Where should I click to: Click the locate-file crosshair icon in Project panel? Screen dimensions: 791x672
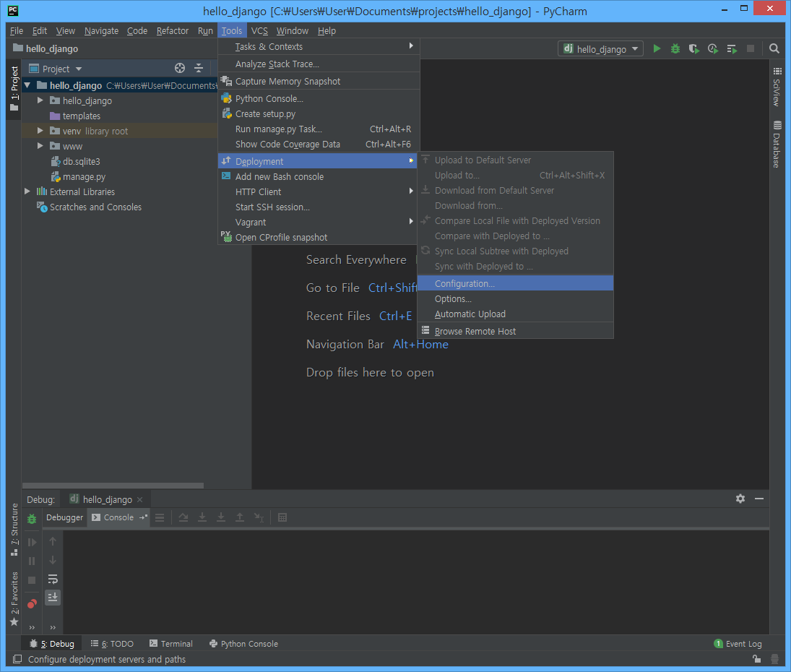[180, 68]
